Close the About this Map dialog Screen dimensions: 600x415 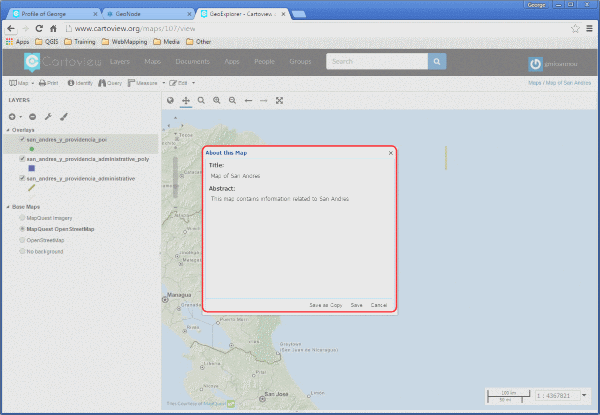click(x=391, y=153)
